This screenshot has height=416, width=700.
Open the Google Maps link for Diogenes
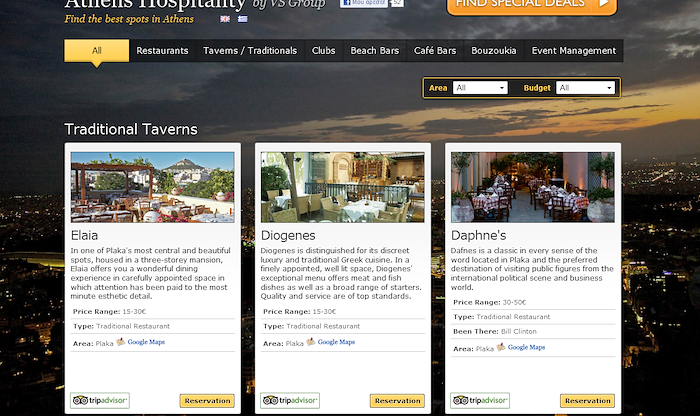(x=336, y=342)
